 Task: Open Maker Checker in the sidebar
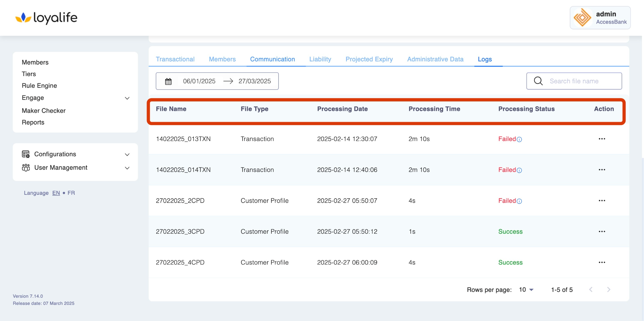point(44,111)
